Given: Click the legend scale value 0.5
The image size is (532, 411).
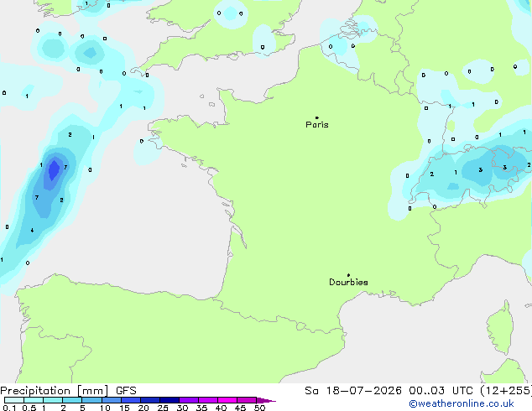Looking at the screenshot, I should (x=29, y=408).
